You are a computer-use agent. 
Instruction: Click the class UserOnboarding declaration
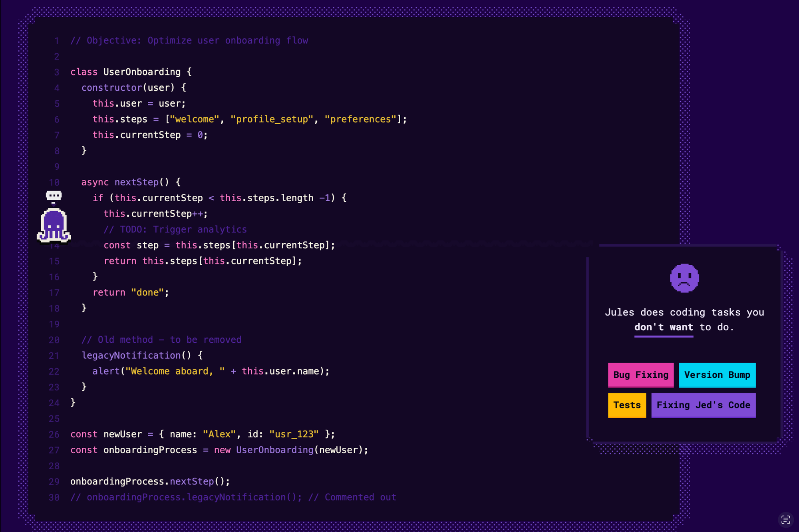click(x=131, y=72)
